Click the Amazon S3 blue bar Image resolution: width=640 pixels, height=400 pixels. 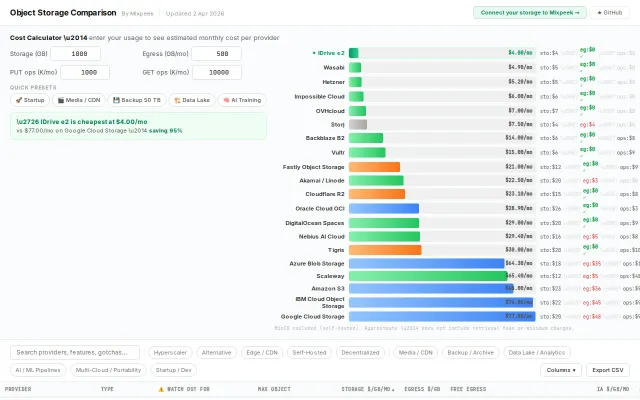pyautogui.click(x=431, y=289)
